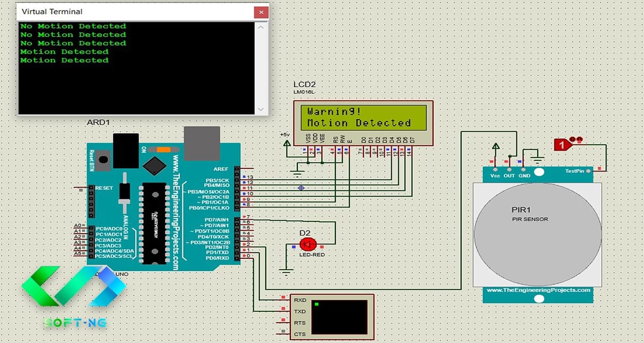Close the Virtual Terminal window
644x343 pixels.
[x=261, y=11]
